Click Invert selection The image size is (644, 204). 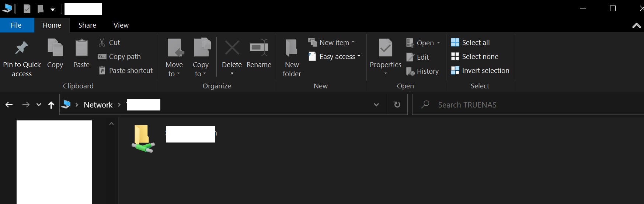[x=480, y=71]
